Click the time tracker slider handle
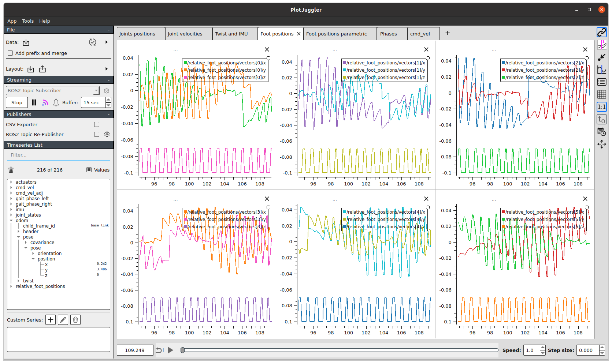Screen dimensions: 612x364 182,350
